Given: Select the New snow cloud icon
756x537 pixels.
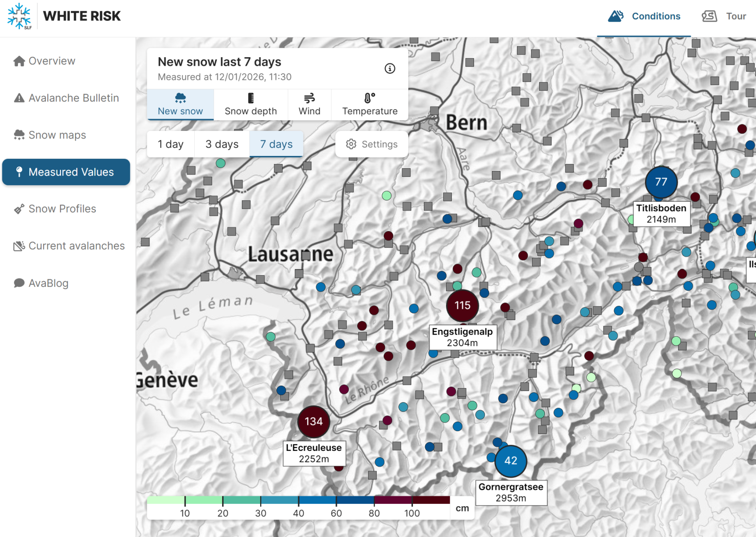Looking at the screenshot, I should [180, 98].
